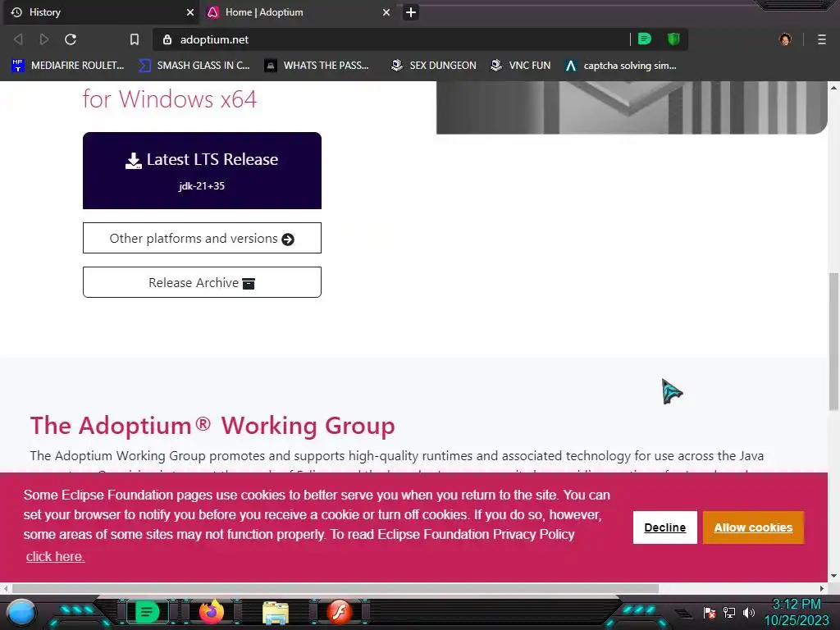
Task: Click the Action Center flag tray icon
Action: tap(710, 613)
